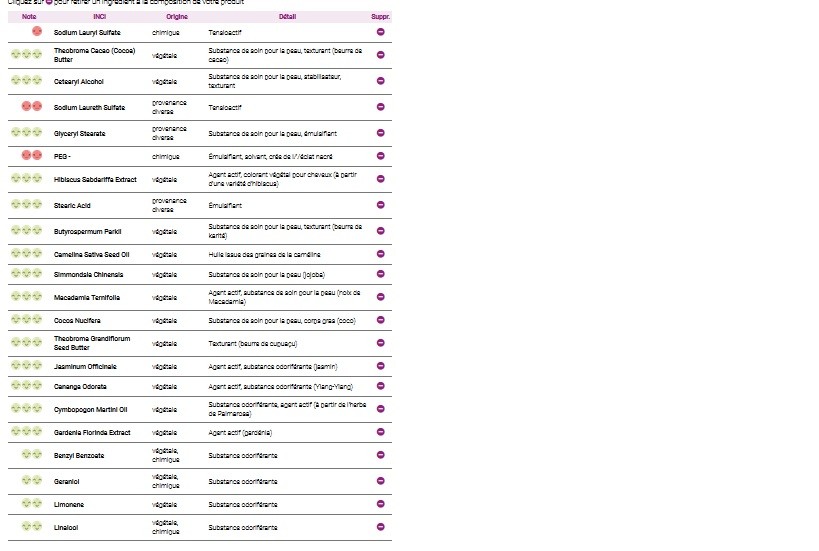The height and width of the screenshot is (551, 819).
Task: Delete Stearic Acid using its minus icon
Action: pyautogui.click(x=380, y=205)
